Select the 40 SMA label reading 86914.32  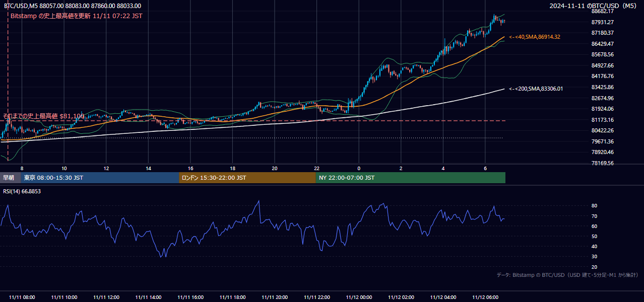click(535, 37)
